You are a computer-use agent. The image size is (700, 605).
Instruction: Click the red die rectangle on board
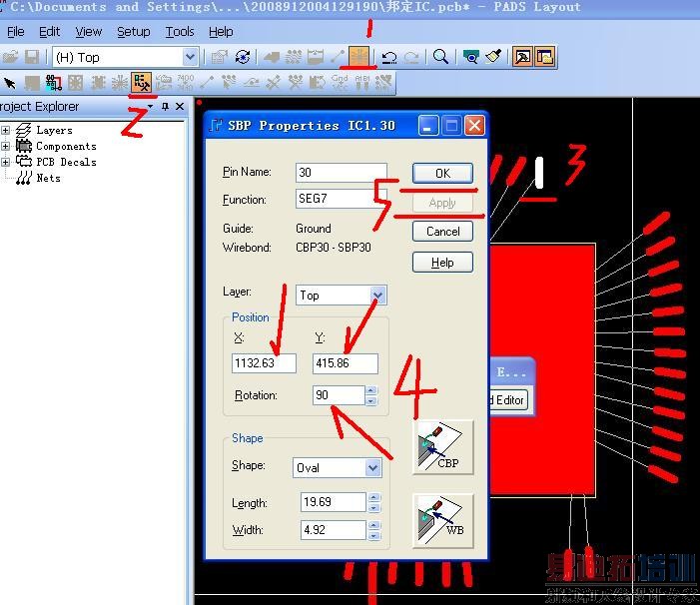tap(543, 369)
